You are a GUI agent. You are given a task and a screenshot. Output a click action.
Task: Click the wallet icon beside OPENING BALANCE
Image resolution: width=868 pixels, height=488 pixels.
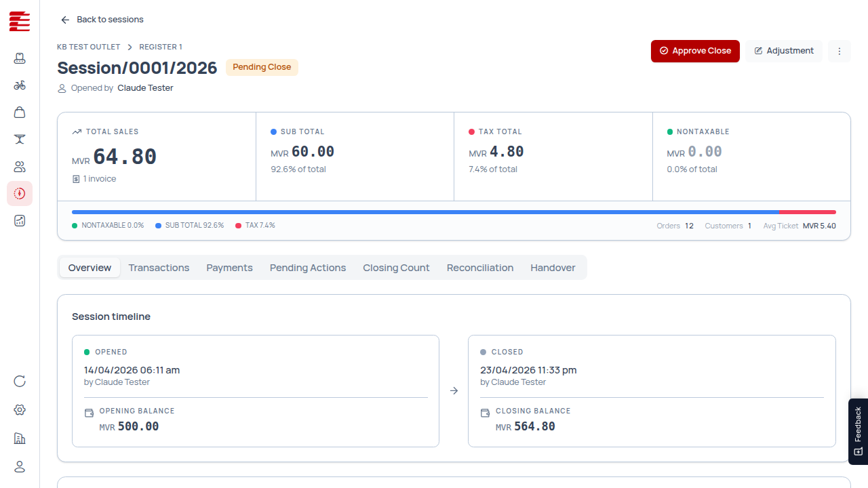tap(89, 413)
